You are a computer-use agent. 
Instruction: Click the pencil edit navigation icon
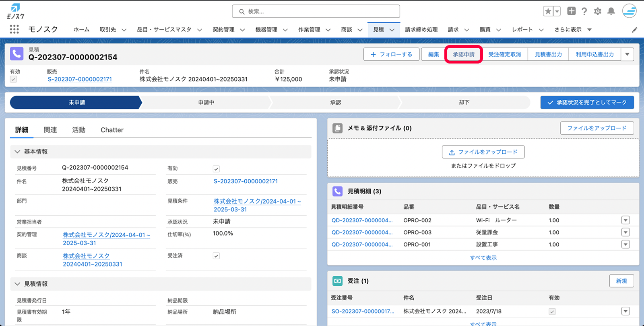point(634,30)
